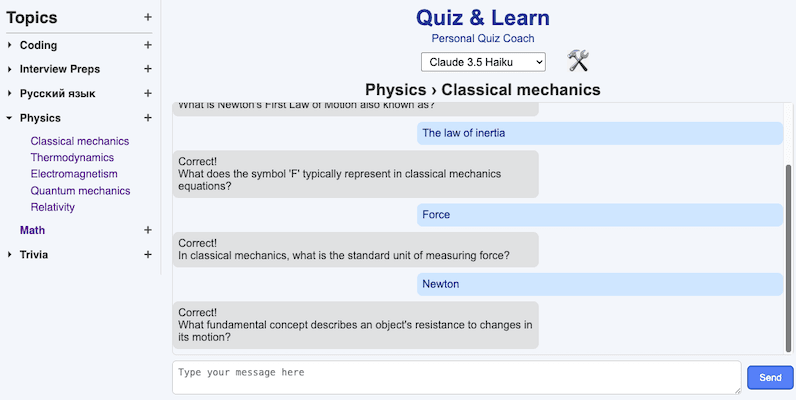Select the Electromagnetism subtopic

[74, 174]
